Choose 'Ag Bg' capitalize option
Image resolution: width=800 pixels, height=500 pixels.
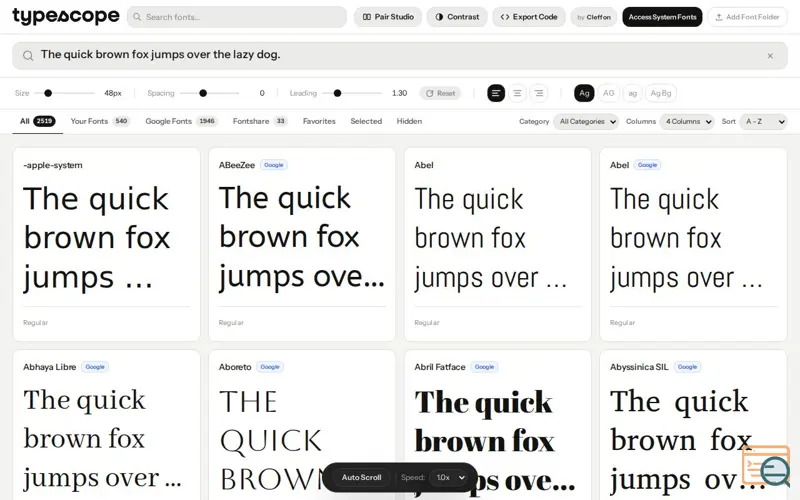click(x=661, y=93)
